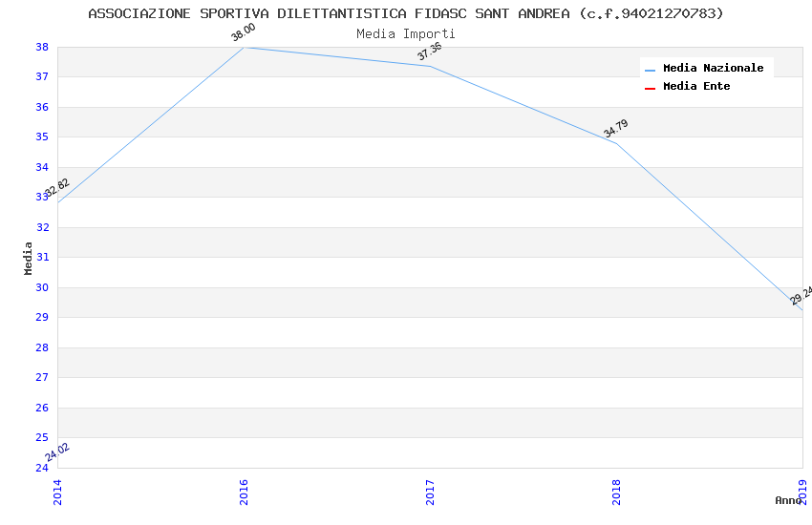812x525 pixels.
Task: Click the y-axis tick value 31
Action: [42, 257]
